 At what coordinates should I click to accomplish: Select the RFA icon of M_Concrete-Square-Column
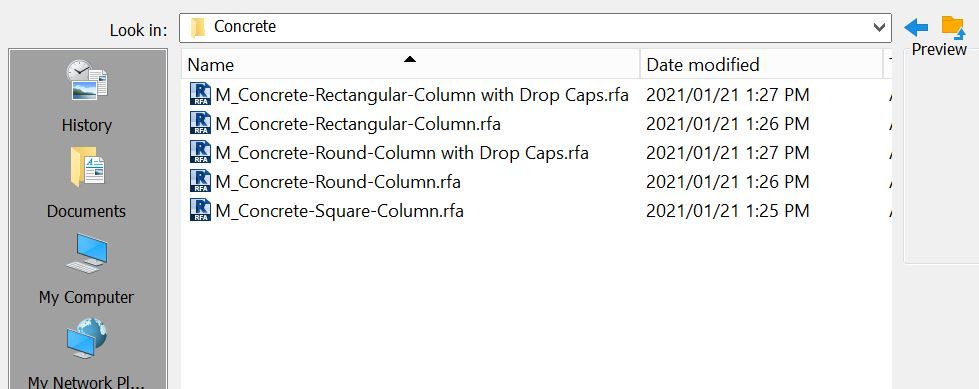click(200, 210)
